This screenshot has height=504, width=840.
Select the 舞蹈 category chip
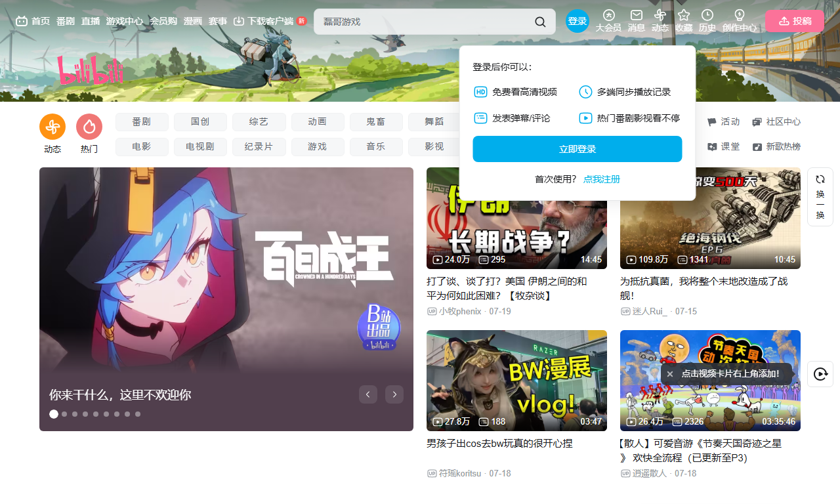(434, 122)
